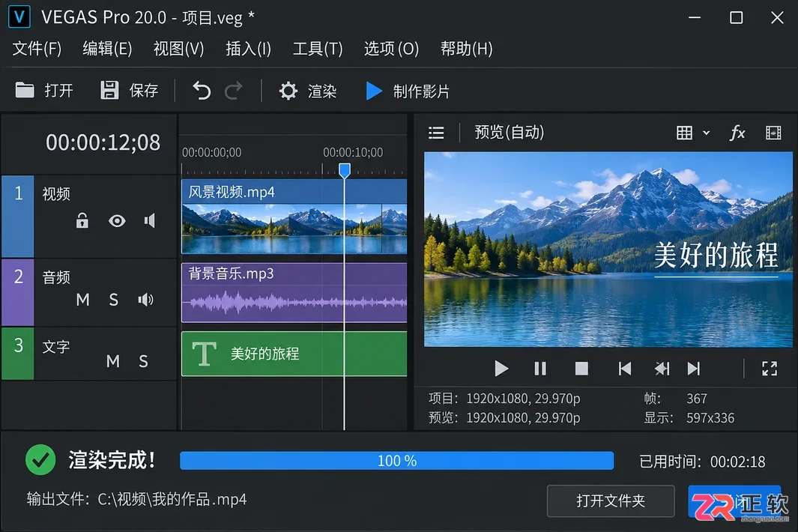Open the 工具(T) menu
The height and width of the screenshot is (532, 798).
point(318,49)
